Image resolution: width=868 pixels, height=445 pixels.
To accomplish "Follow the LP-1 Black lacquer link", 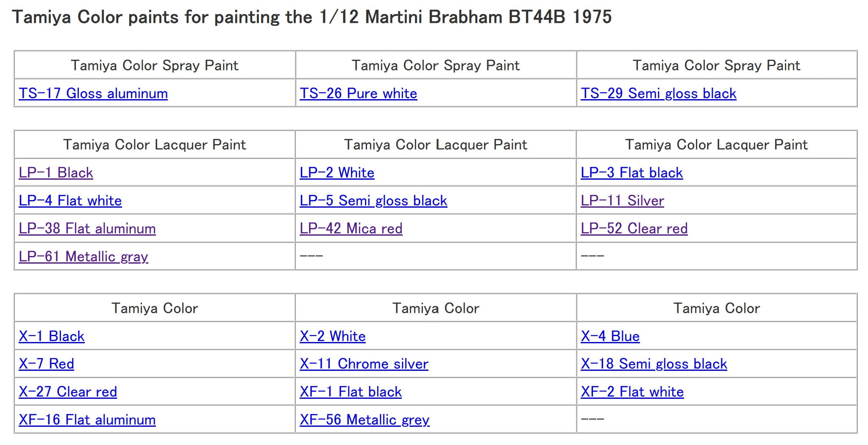I will click(56, 172).
